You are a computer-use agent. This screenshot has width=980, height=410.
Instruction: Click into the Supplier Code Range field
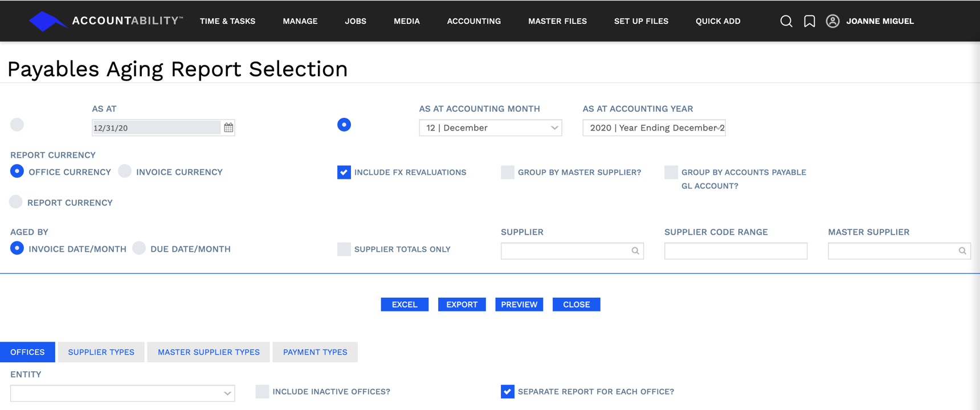coord(736,251)
